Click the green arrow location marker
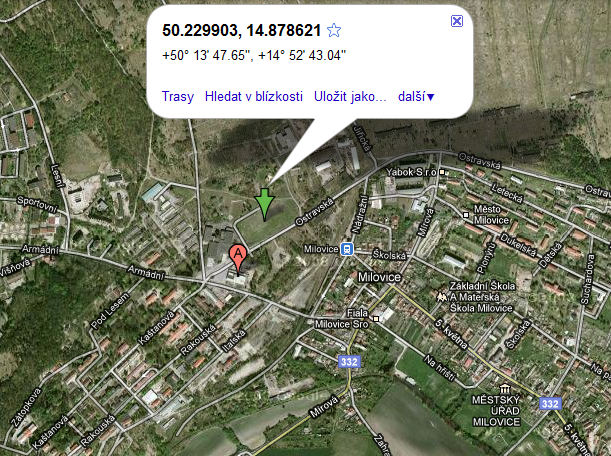 tap(265, 205)
